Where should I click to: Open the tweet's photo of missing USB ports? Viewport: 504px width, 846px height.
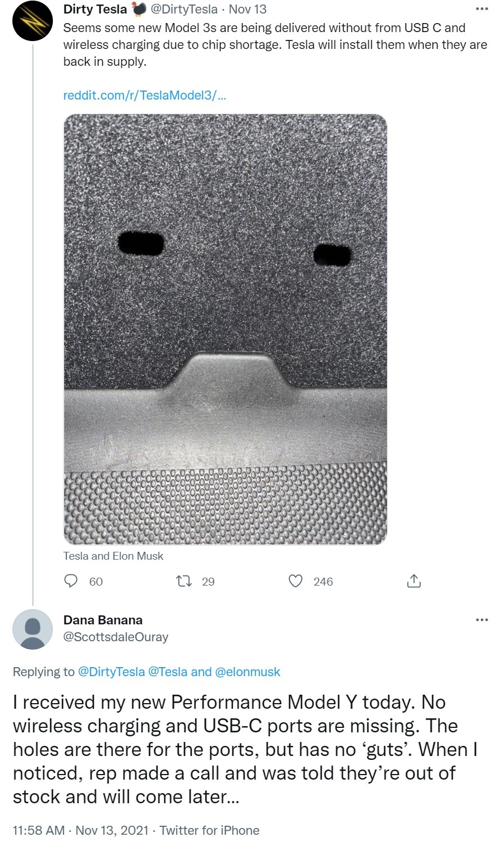(225, 329)
